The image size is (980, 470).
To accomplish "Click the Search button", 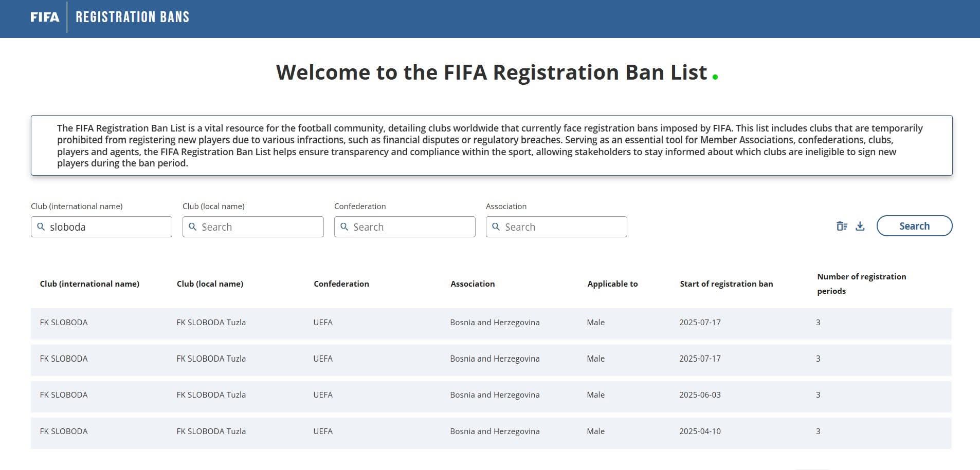I will (914, 226).
